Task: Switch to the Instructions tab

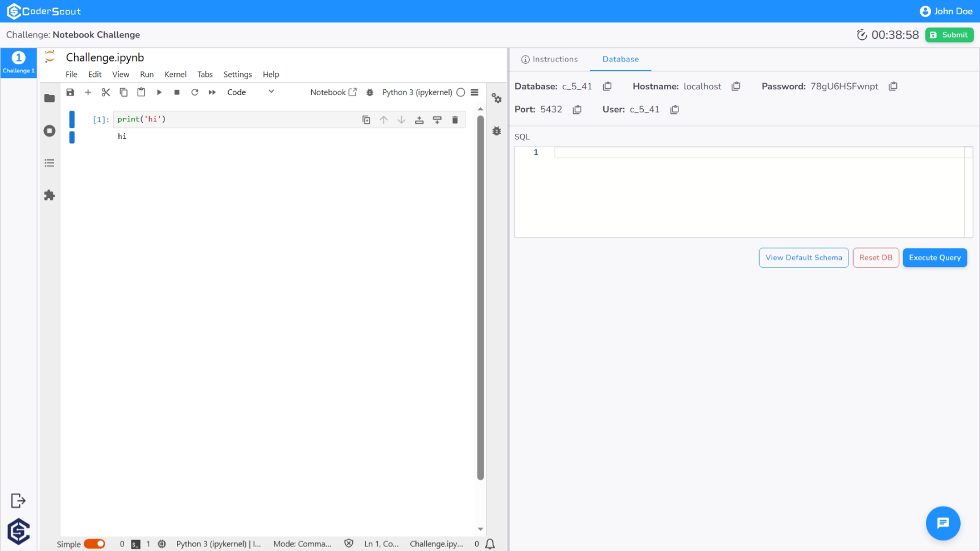Action: coord(549,59)
